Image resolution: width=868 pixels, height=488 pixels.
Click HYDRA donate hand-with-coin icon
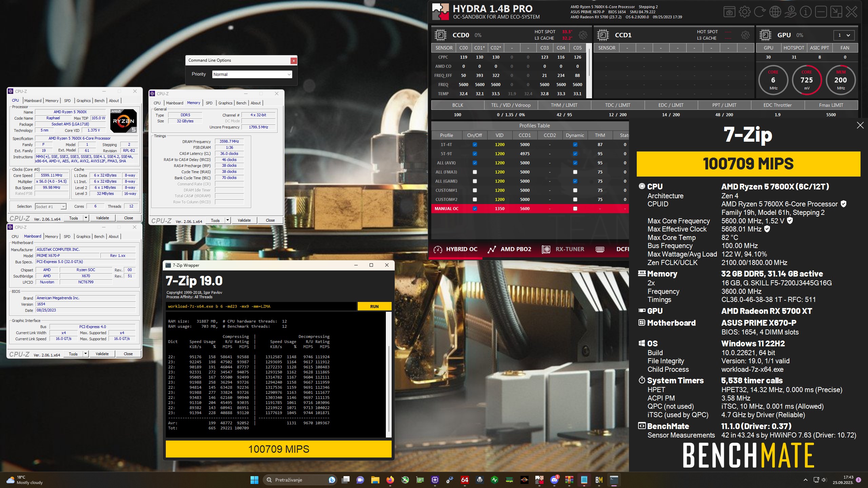click(790, 12)
